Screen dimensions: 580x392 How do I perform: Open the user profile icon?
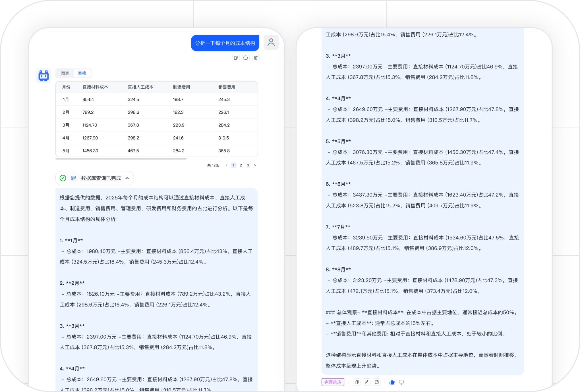(x=271, y=42)
